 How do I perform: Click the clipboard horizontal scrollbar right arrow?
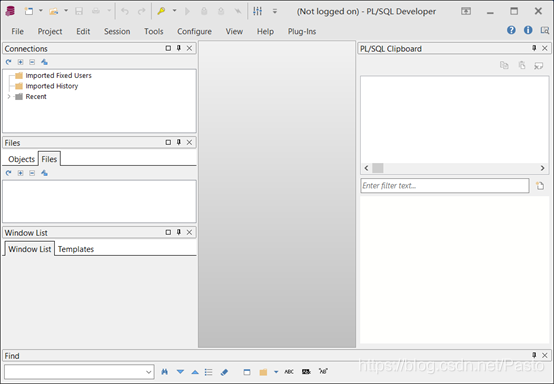542,168
